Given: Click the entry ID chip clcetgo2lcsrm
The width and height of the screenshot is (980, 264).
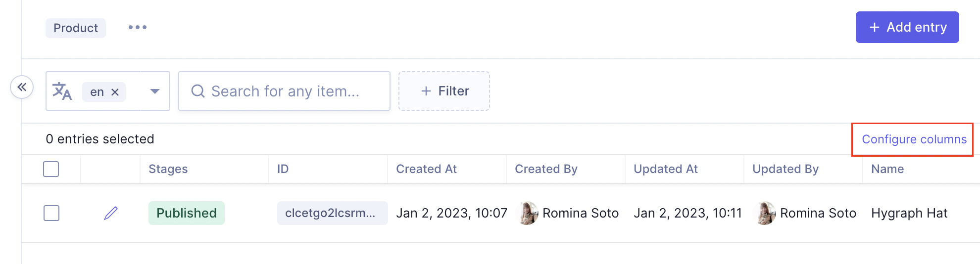Looking at the screenshot, I should tap(331, 213).
